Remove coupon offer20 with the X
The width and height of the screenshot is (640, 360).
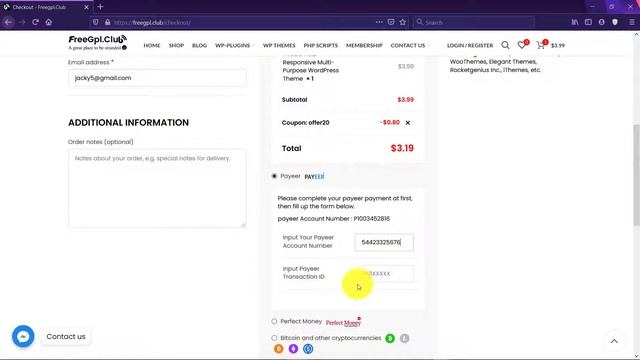pos(407,122)
